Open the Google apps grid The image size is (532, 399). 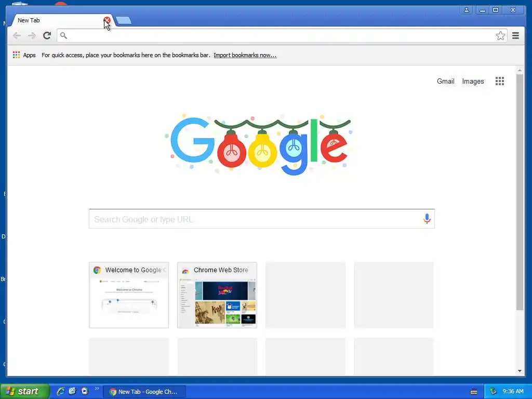499,81
